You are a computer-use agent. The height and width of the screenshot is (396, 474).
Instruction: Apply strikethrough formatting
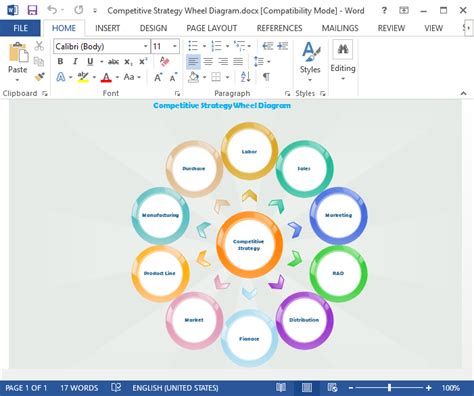[113, 62]
